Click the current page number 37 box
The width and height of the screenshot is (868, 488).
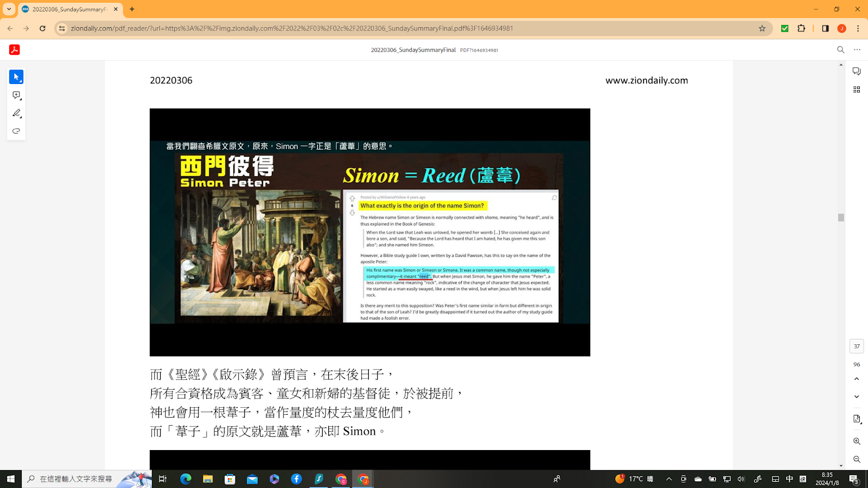(x=857, y=346)
